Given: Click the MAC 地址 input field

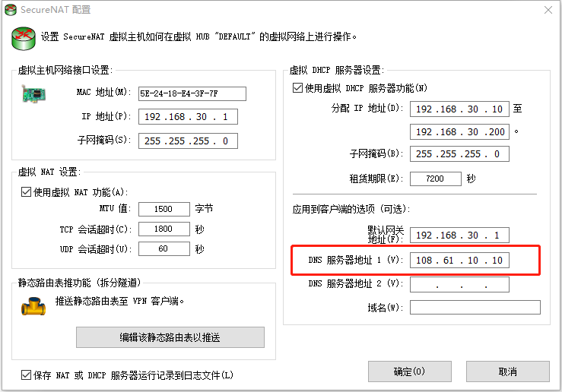Looking at the screenshot, I should pyautogui.click(x=192, y=93).
